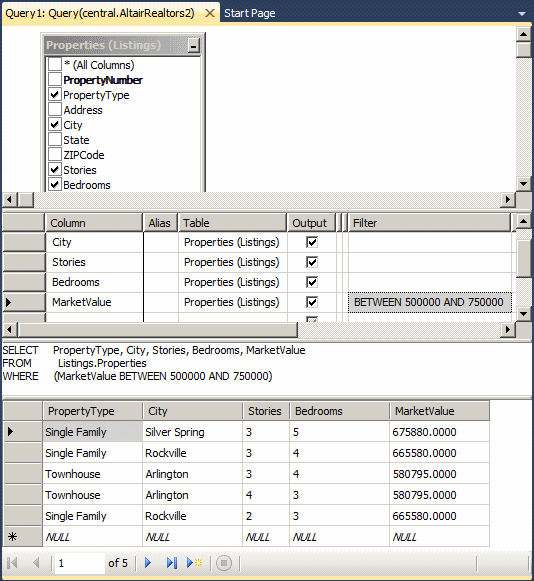Screen dimensions: 534x581
Task: Stop query execution round button
Action: [x=224, y=563]
